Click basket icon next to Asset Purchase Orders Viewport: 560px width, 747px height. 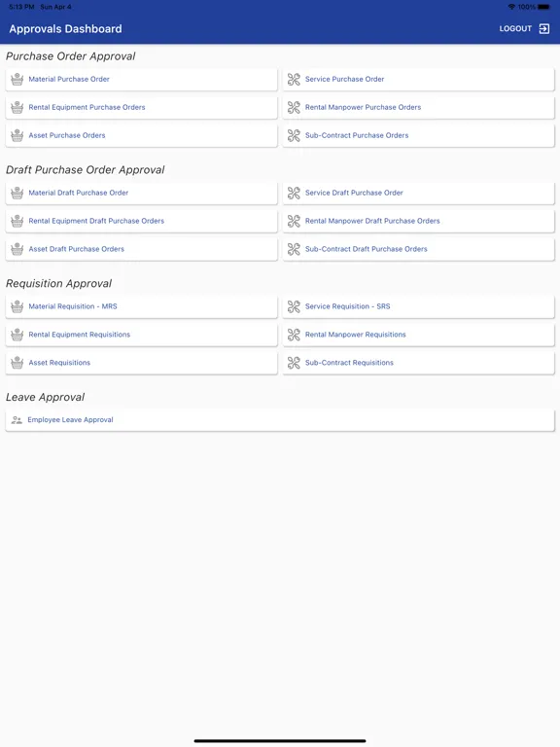point(17,135)
